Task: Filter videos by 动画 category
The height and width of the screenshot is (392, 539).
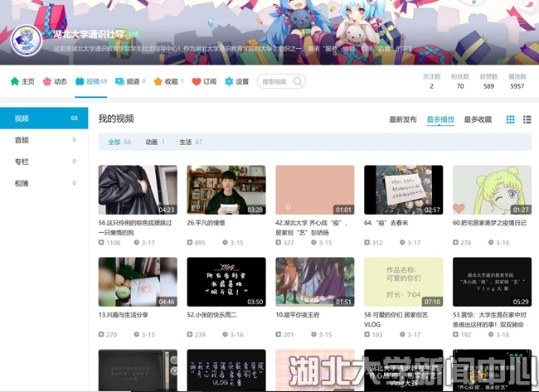Action: [152, 143]
